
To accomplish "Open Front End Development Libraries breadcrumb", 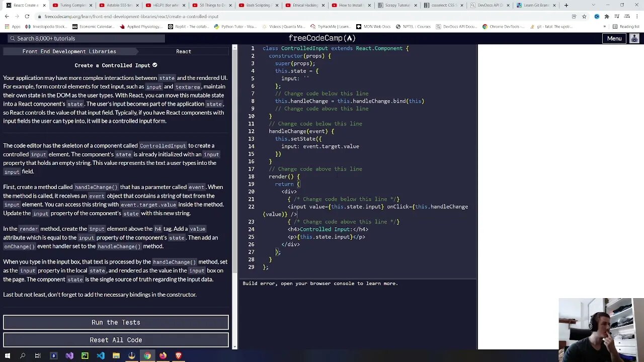I will pos(69,51).
